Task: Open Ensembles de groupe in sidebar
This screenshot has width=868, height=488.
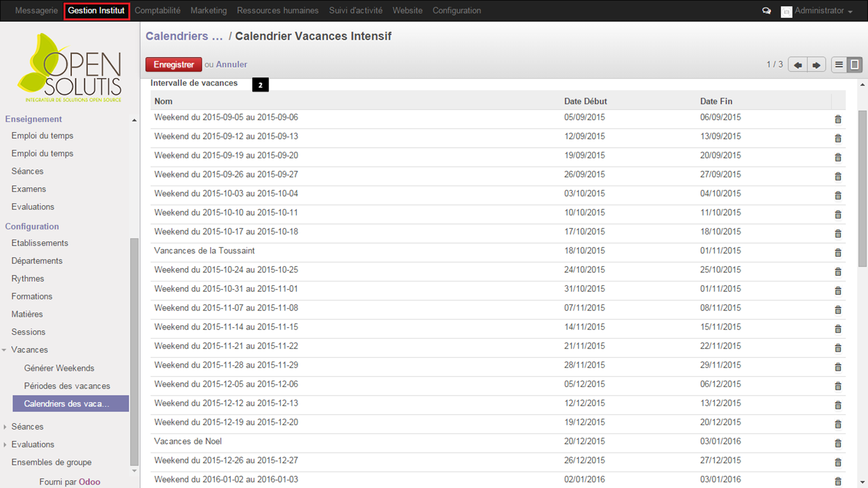Action: (51, 462)
